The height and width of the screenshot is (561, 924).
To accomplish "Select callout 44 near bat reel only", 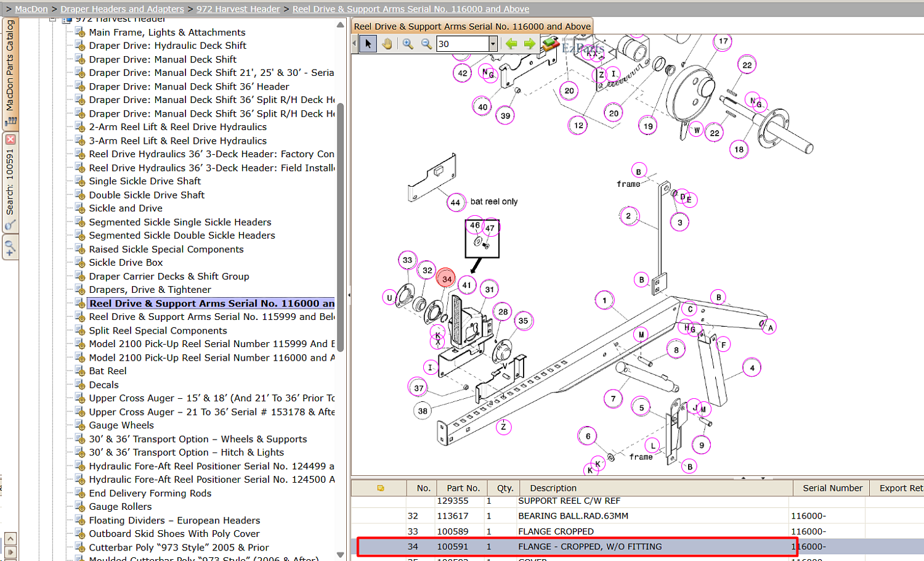I will coord(455,202).
